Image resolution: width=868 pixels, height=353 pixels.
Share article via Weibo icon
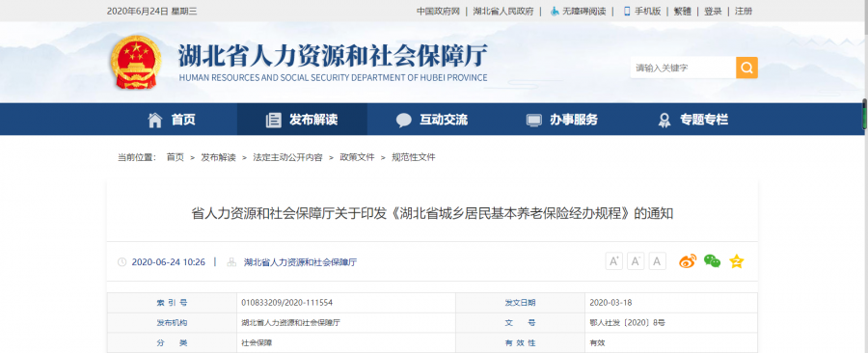(688, 261)
